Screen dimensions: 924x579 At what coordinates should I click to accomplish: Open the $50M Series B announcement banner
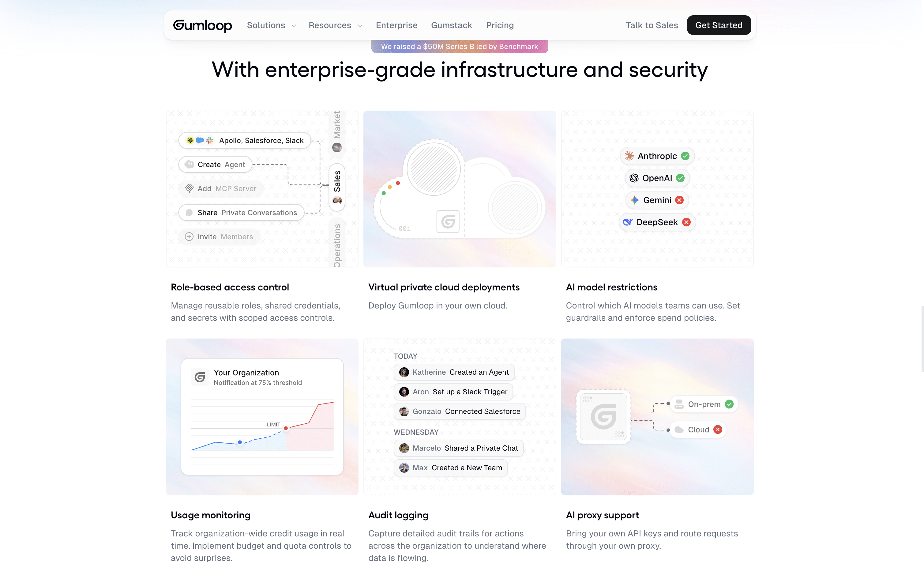click(460, 46)
